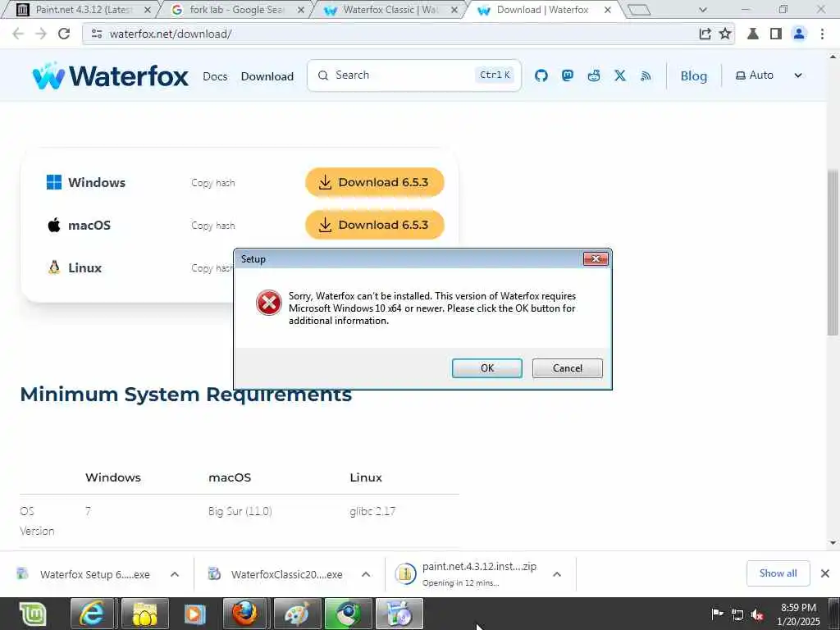
Task: Open the Linux Mint style Start button
Action: pyautogui.click(x=32, y=614)
